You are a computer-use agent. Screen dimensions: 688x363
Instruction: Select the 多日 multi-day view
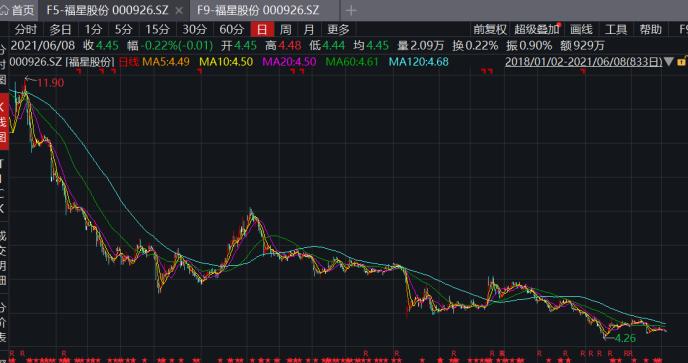[60, 29]
